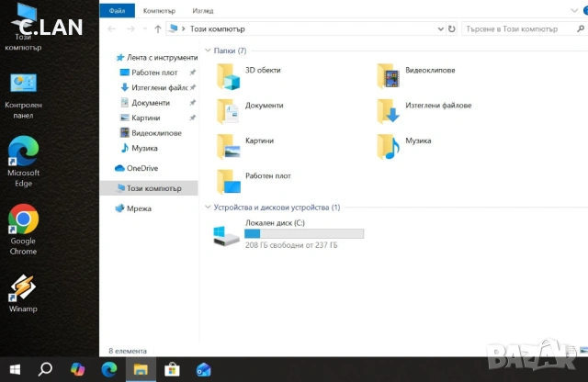Select the 3D обекти folder icon

click(228, 77)
